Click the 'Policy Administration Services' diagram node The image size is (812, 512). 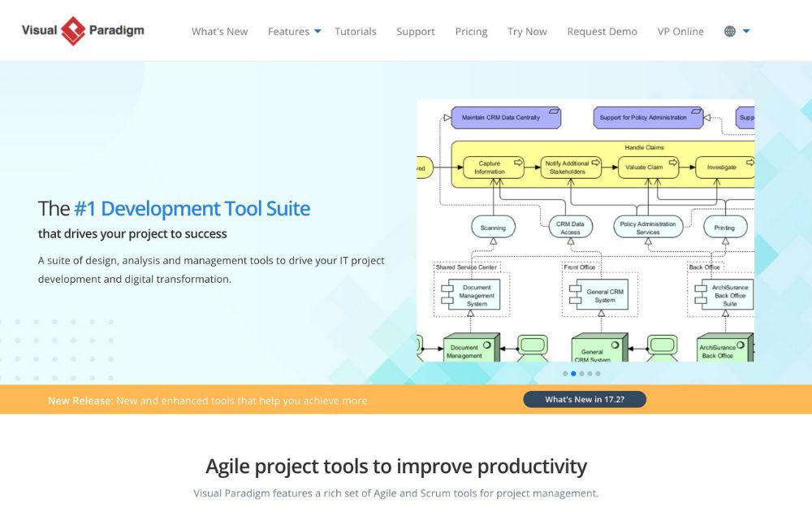(x=648, y=228)
